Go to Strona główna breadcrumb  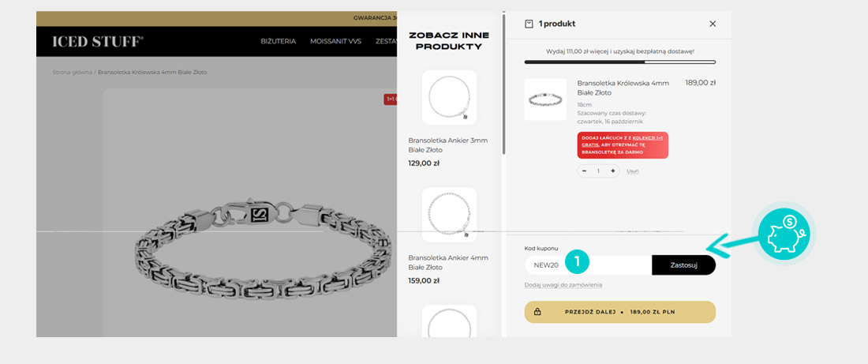pos(72,72)
